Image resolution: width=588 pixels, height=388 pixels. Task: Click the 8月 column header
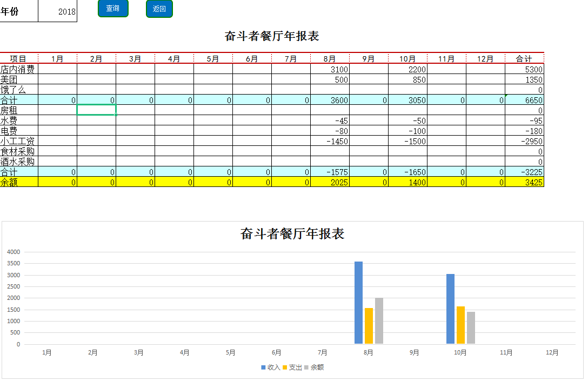click(330, 58)
